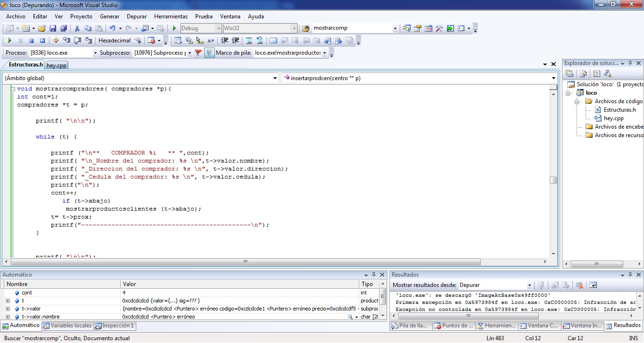Toggle the Hexadecimal display button
The image size is (644, 343).
pyautogui.click(x=115, y=41)
